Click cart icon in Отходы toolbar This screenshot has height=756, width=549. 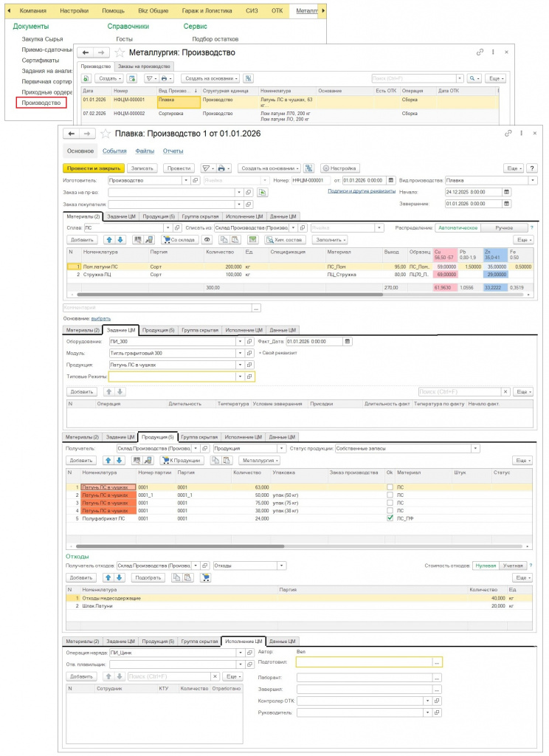click(205, 577)
